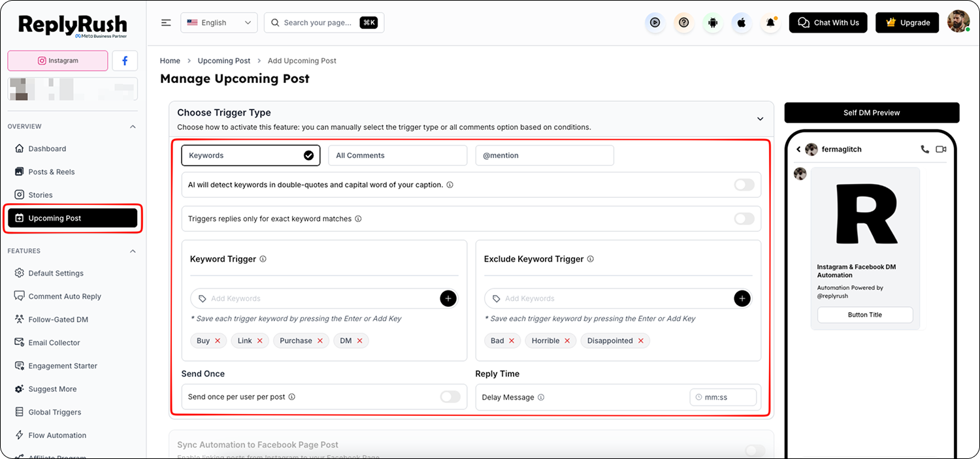This screenshot has width=980, height=459.
Task: Click the Search your page field
Action: (324, 22)
